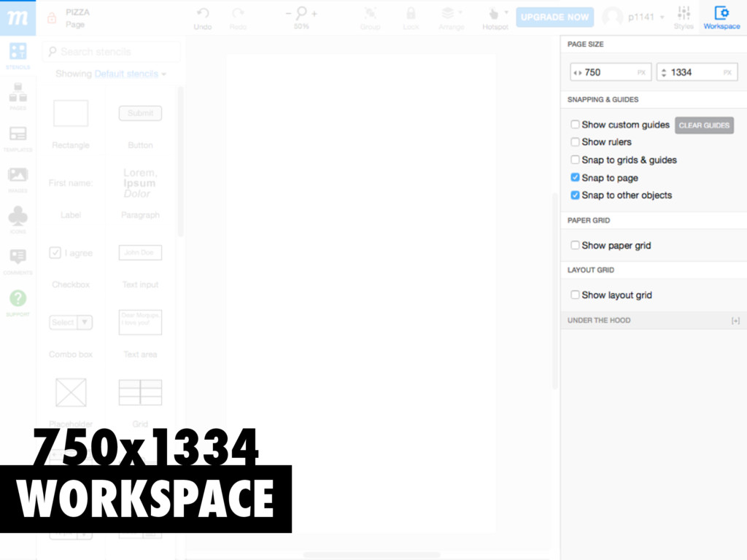Screen dimensions: 747x560
Task: Click the PIZZA project title
Action: click(77, 12)
